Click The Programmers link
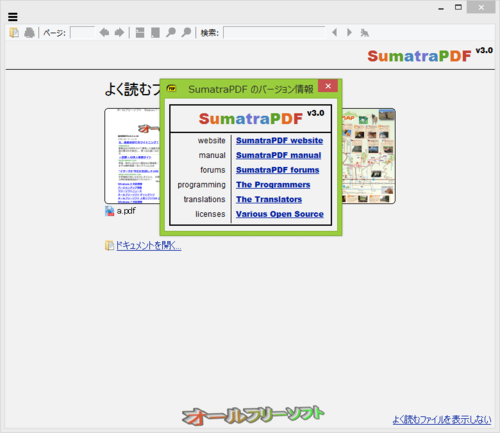Viewport: 500px width, 433px height. click(273, 185)
